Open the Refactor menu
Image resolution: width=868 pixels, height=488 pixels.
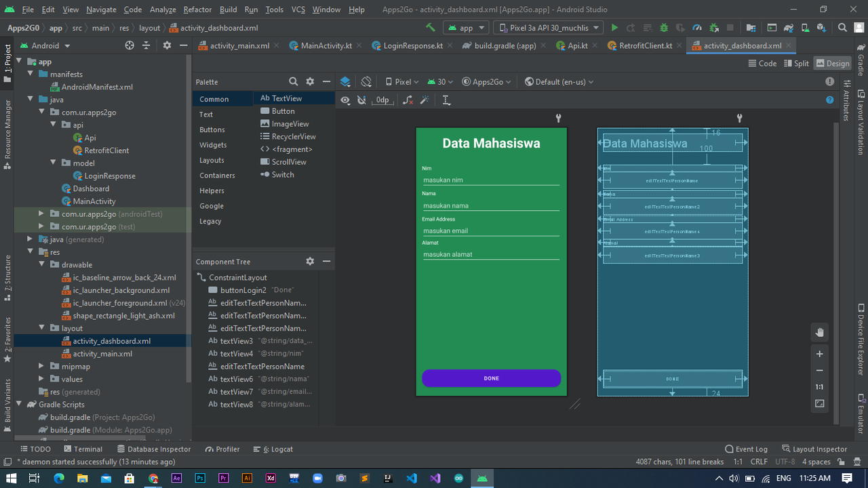[197, 9]
